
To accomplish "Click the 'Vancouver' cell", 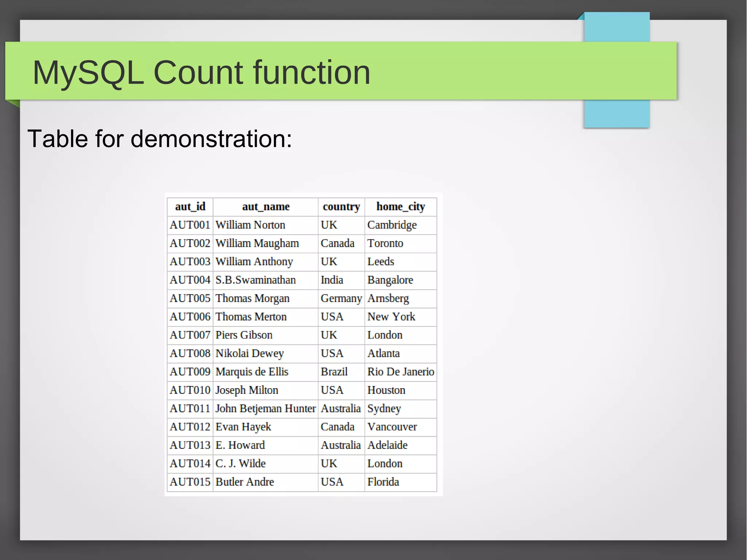I will pos(401,427).
